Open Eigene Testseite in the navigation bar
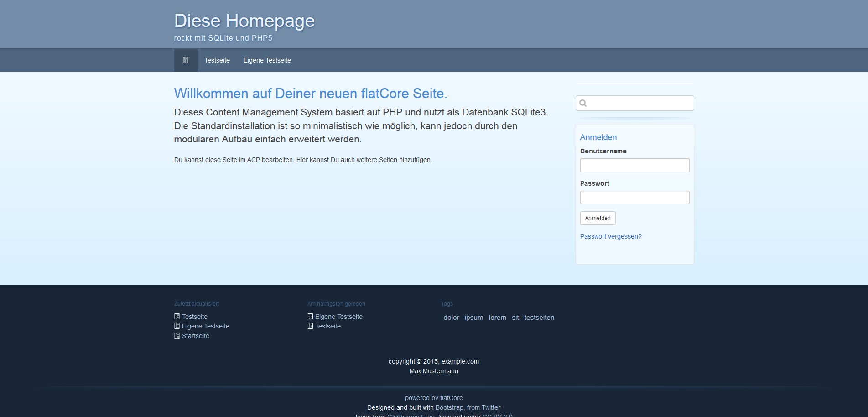This screenshot has height=417, width=868. pos(267,60)
